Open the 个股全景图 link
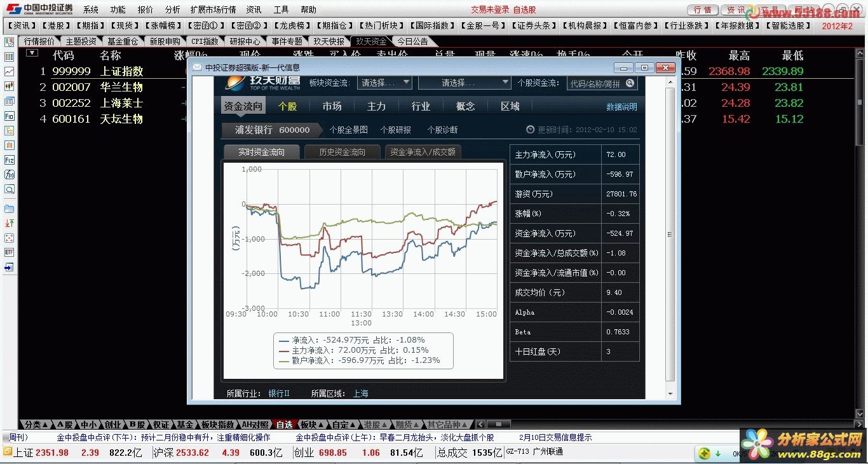The height and width of the screenshot is (464, 868). coord(348,130)
